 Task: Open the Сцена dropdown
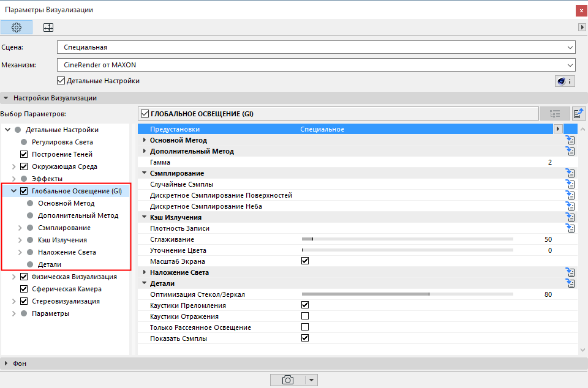click(316, 47)
